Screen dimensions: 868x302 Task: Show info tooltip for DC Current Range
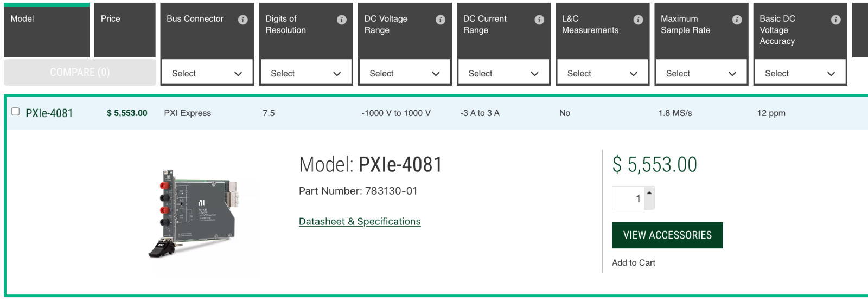pyautogui.click(x=539, y=20)
